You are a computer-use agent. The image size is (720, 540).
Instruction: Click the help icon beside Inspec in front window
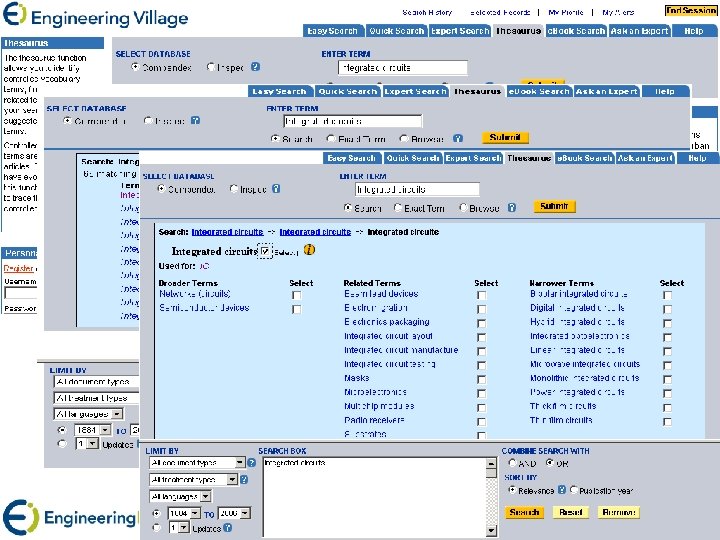pos(276,188)
